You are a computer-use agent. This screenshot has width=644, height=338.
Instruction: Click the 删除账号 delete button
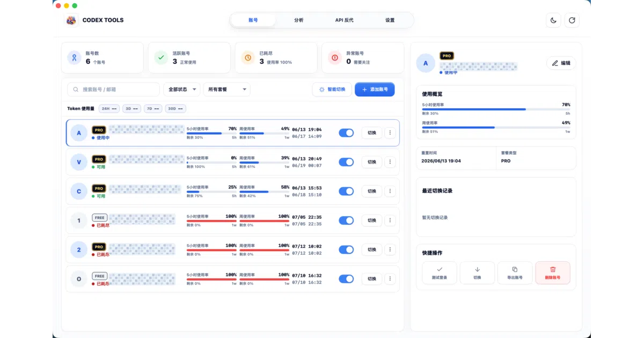[552, 273]
